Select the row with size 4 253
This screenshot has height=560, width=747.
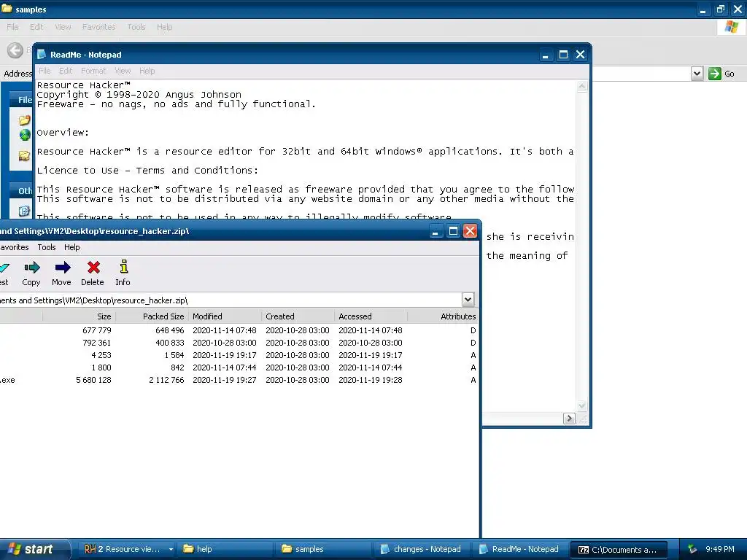click(x=239, y=355)
